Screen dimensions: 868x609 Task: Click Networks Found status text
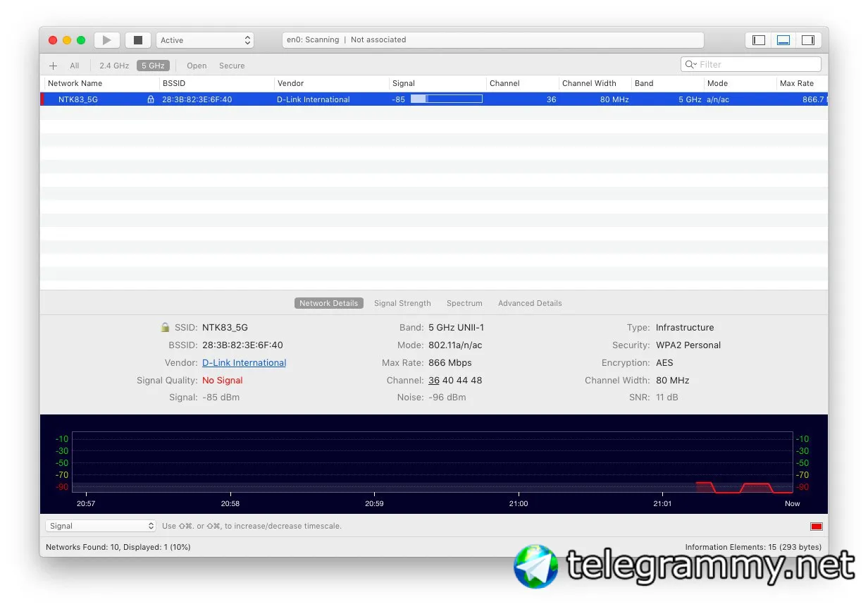(118, 547)
